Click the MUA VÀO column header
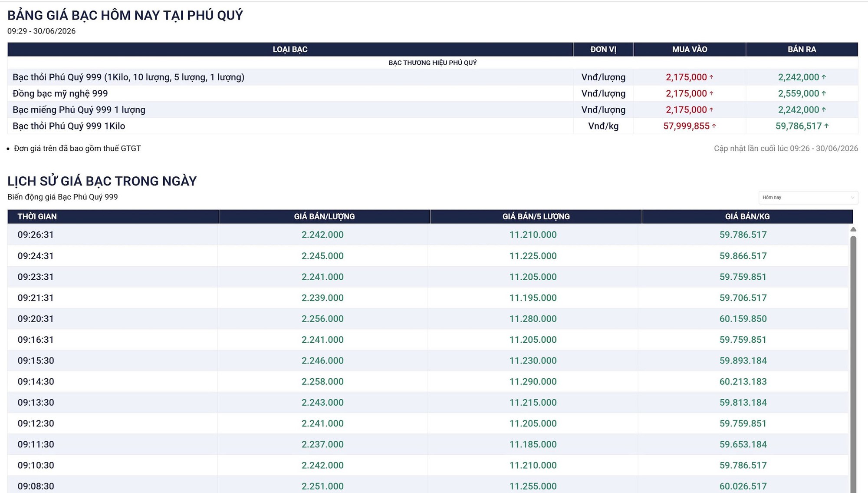868x493 pixels. [x=690, y=50]
